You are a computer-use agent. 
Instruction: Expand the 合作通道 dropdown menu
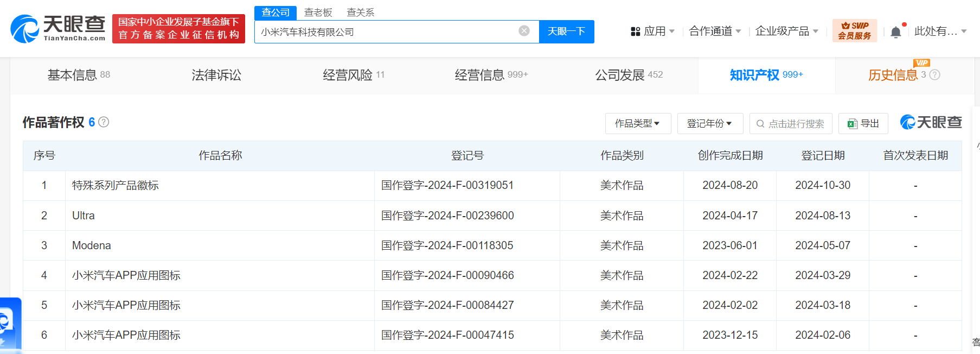coord(715,31)
